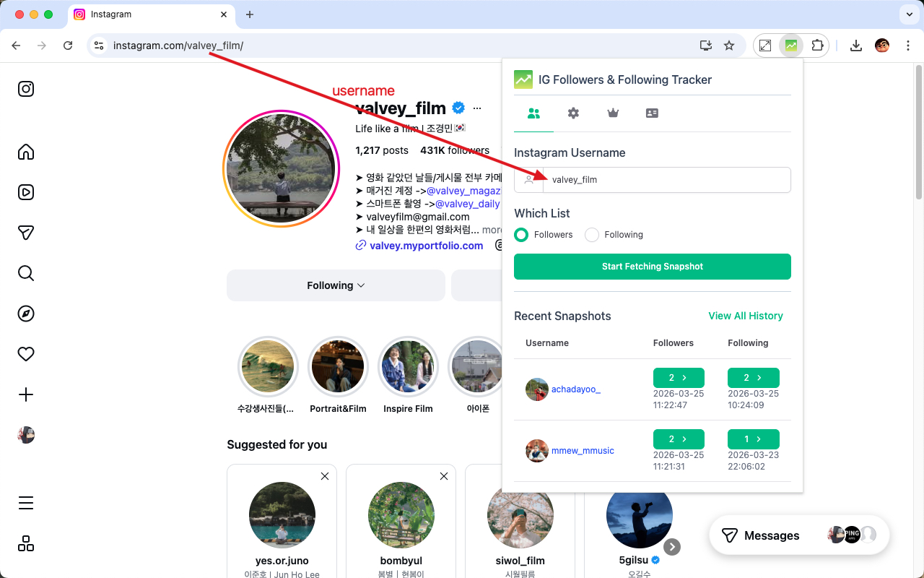The image size is (924, 578).
Task: Click the resize extension icon in toolbar
Action: (765, 46)
